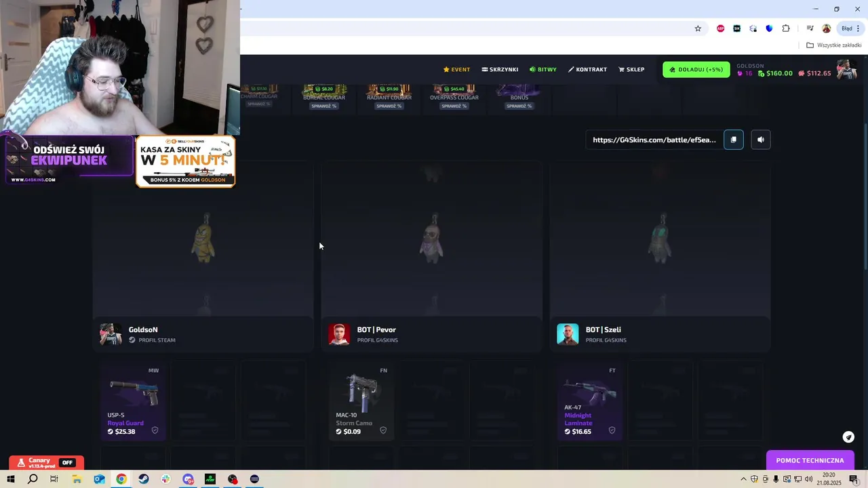Open BOT Pevor's PROFIL G4SKINS link
This screenshot has width=868, height=488.
378,340
